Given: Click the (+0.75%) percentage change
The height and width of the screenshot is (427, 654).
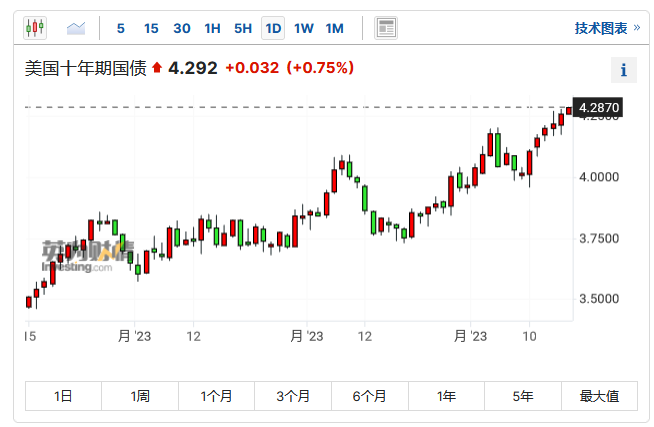Looking at the screenshot, I should point(320,68).
